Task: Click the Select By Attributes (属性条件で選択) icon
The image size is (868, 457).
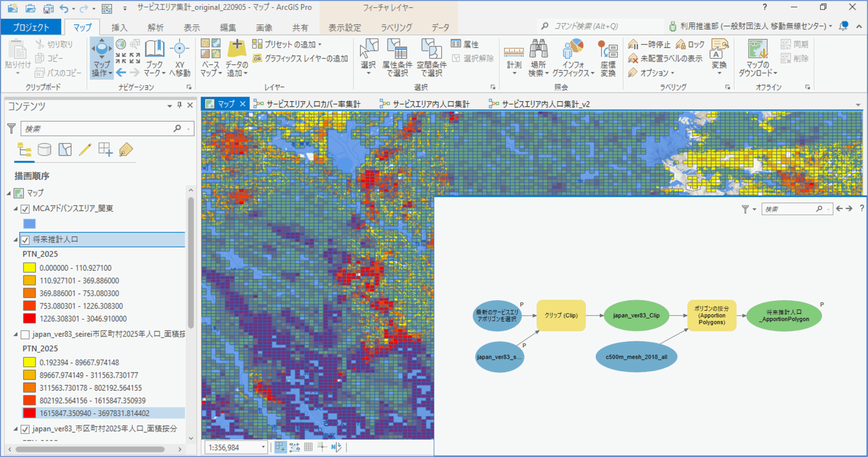Action: click(397, 49)
